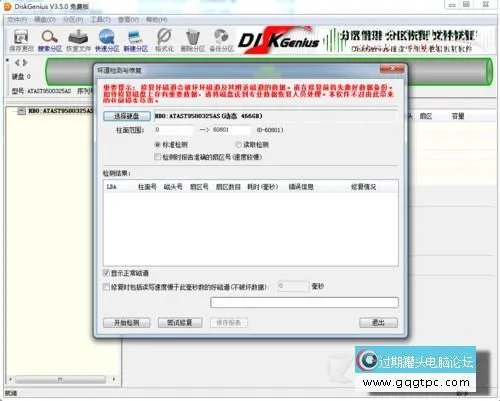Click the DiskGenius logo banner

(x=279, y=40)
